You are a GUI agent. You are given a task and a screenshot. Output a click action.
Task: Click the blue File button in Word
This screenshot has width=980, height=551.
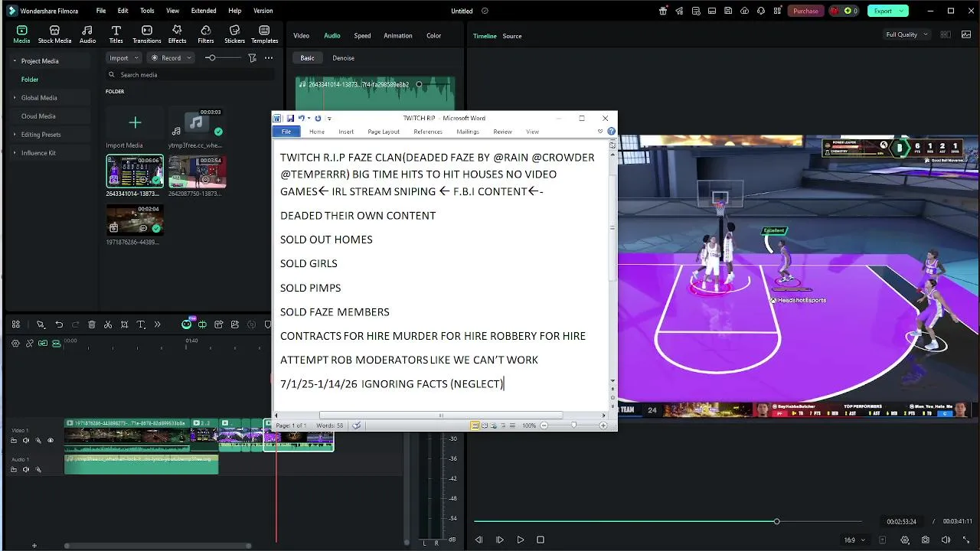[x=286, y=132]
